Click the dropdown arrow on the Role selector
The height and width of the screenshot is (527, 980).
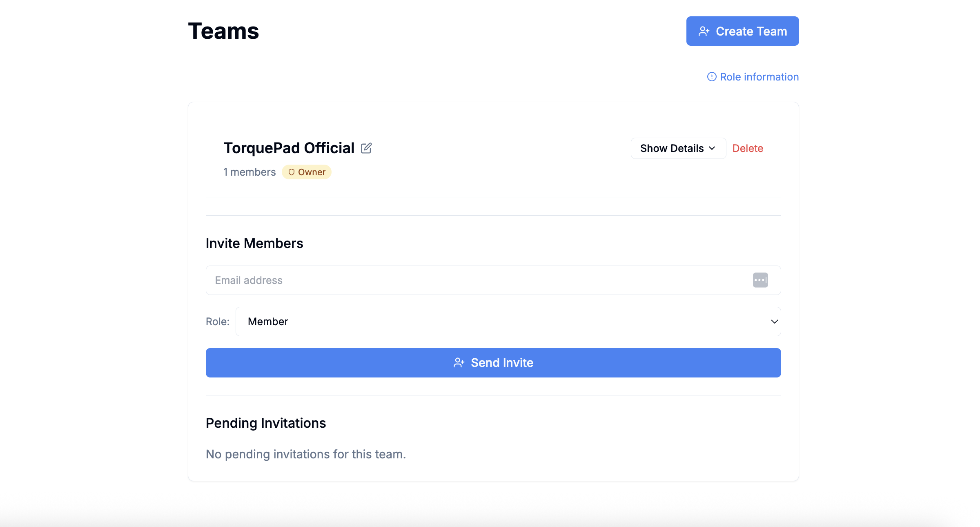pyautogui.click(x=774, y=322)
